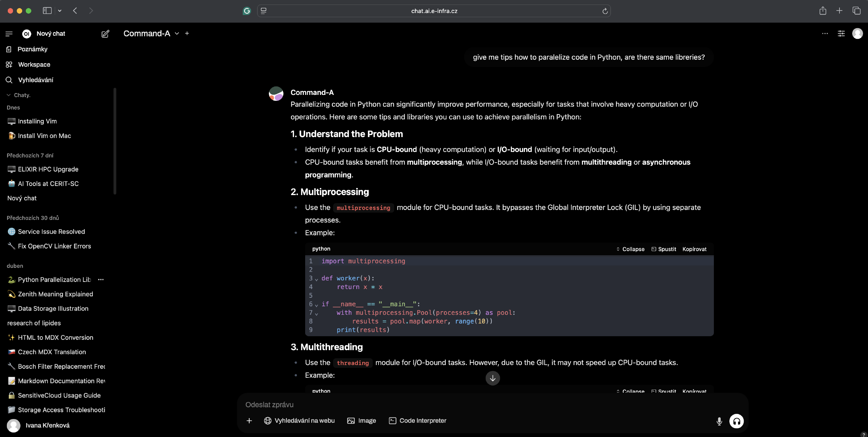Start voice call with headphones icon
The width and height of the screenshot is (868, 437).
tap(736, 421)
